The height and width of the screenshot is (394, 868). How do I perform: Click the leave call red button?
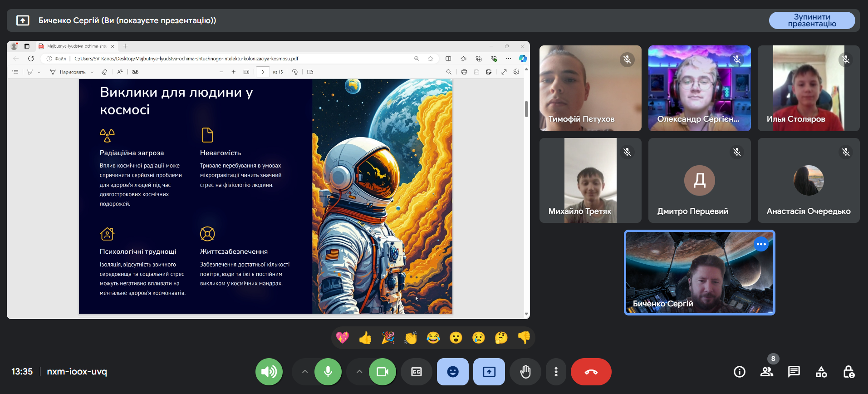point(591,372)
